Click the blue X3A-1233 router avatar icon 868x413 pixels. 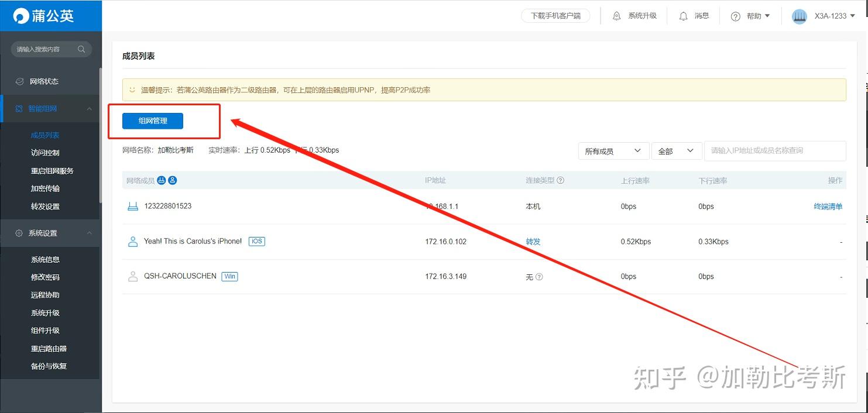pyautogui.click(x=800, y=16)
